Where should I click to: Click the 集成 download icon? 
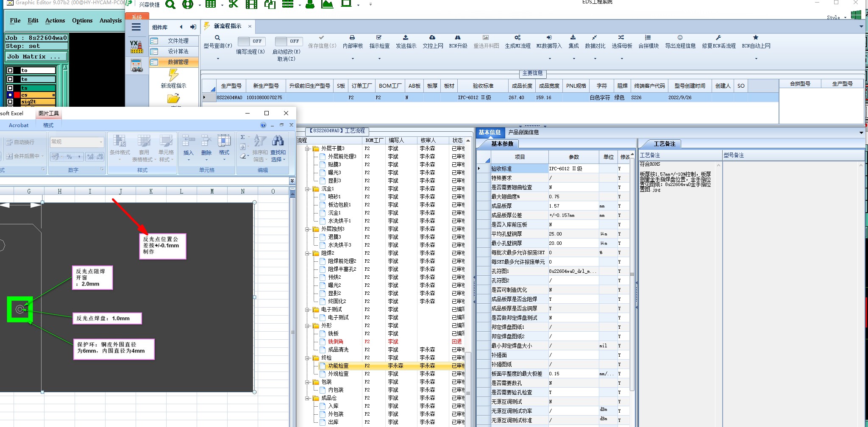[x=573, y=38]
